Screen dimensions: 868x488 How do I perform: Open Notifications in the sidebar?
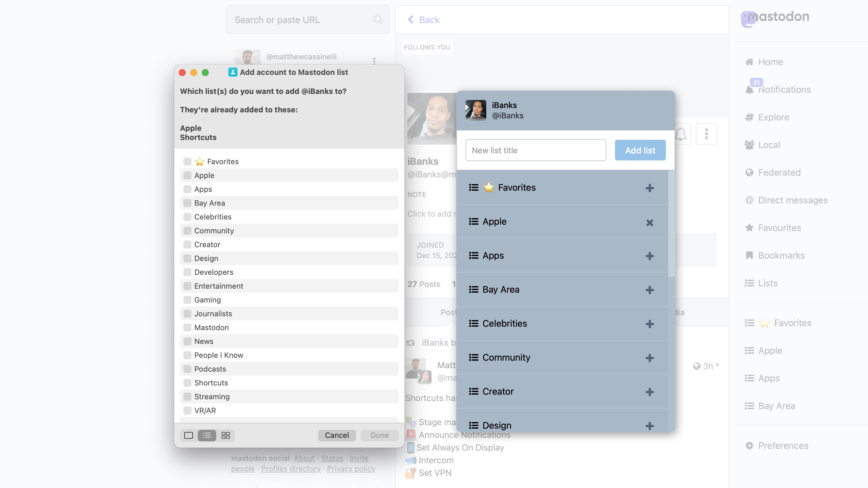click(x=778, y=90)
